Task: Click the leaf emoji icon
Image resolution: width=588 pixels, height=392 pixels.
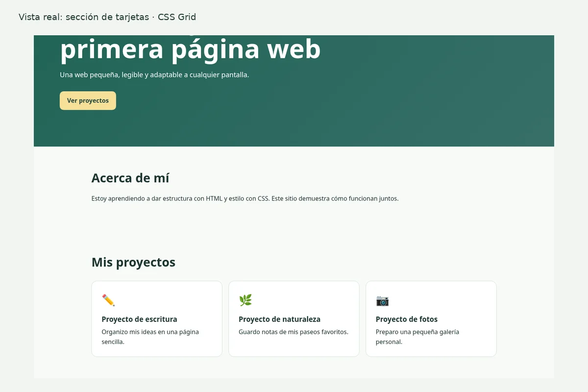Action: point(245,300)
